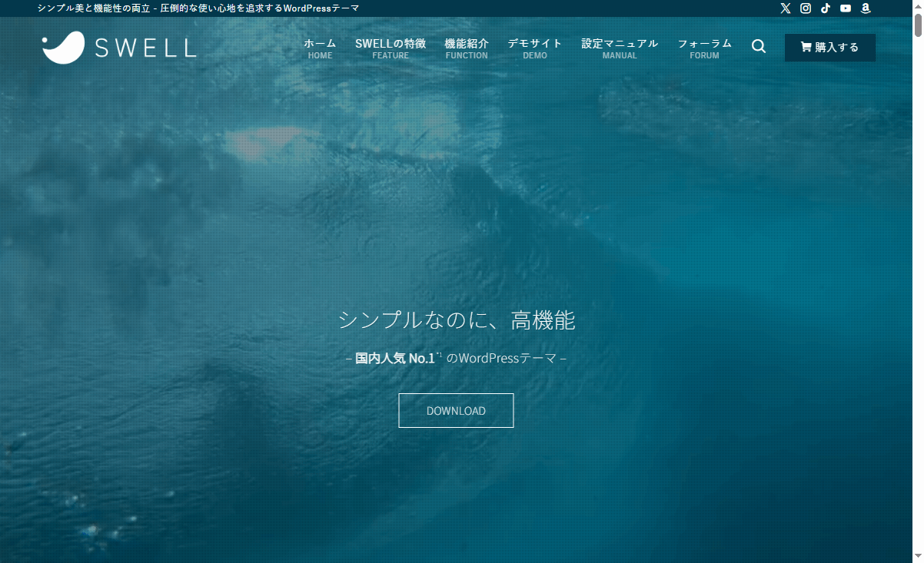The width and height of the screenshot is (924, 563).
Task: Click the 購入する purchase button
Action: tap(829, 48)
